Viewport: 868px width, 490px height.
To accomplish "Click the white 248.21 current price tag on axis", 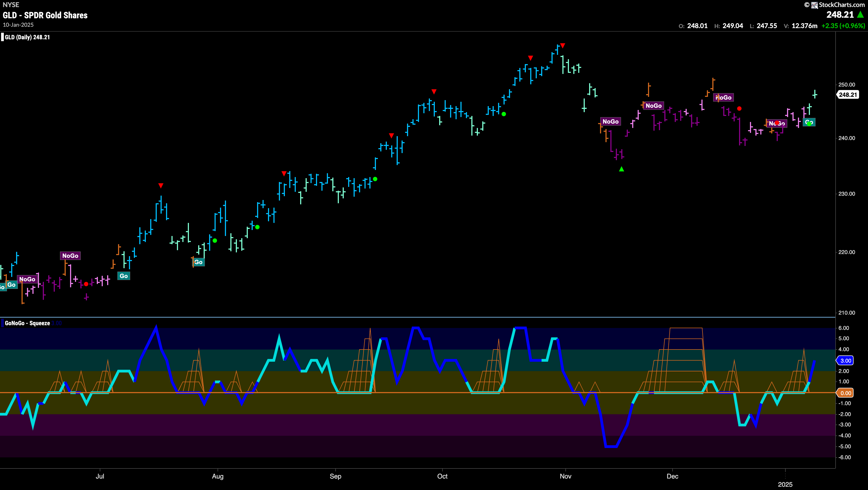I will click(848, 95).
